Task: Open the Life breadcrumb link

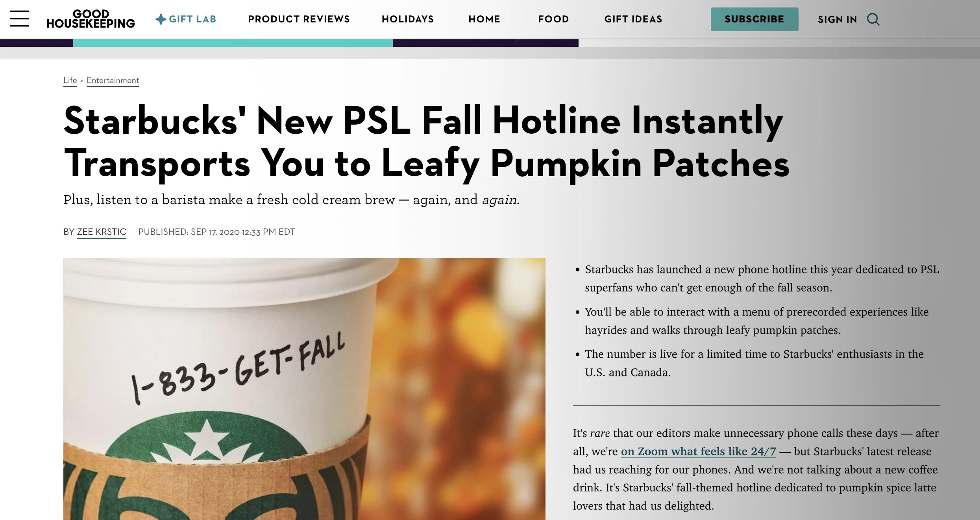Action: 70,80
